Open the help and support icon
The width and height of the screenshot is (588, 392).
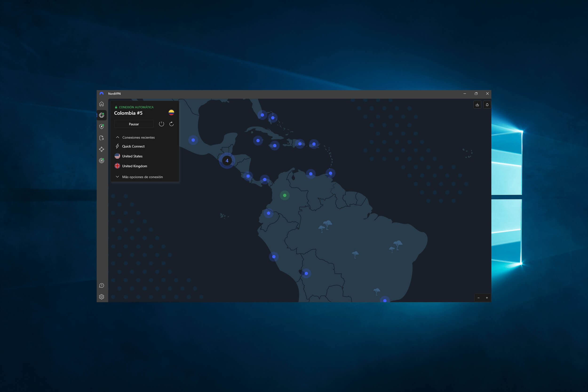click(x=102, y=285)
